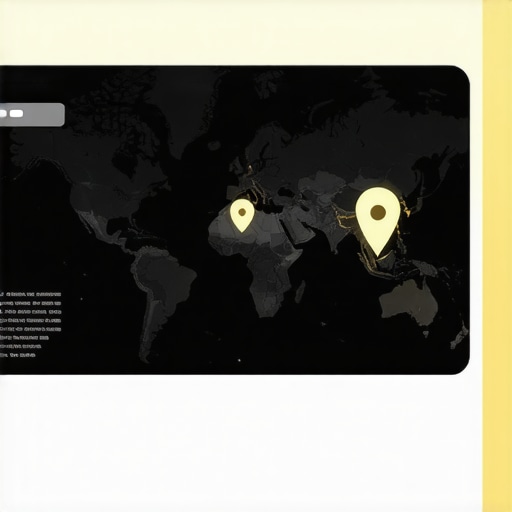Click the gray pill control at the map's left edge
The image size is (512, 512).
tap(32, 114)
